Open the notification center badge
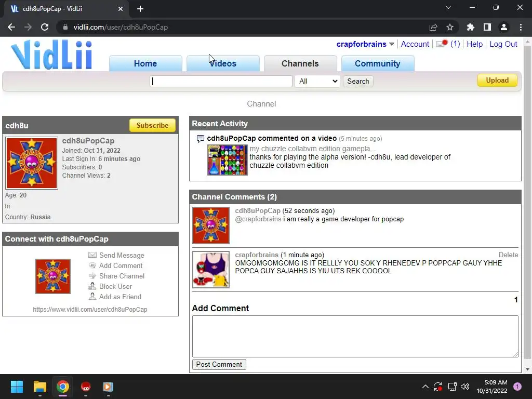532x399 pixels. coord(517,387)
